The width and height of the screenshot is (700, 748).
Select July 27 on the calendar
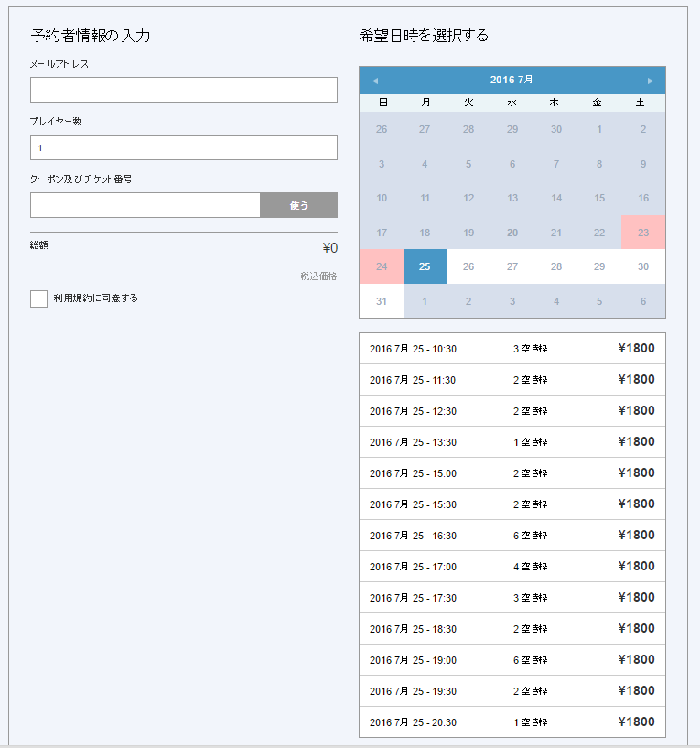click(512, 266)
